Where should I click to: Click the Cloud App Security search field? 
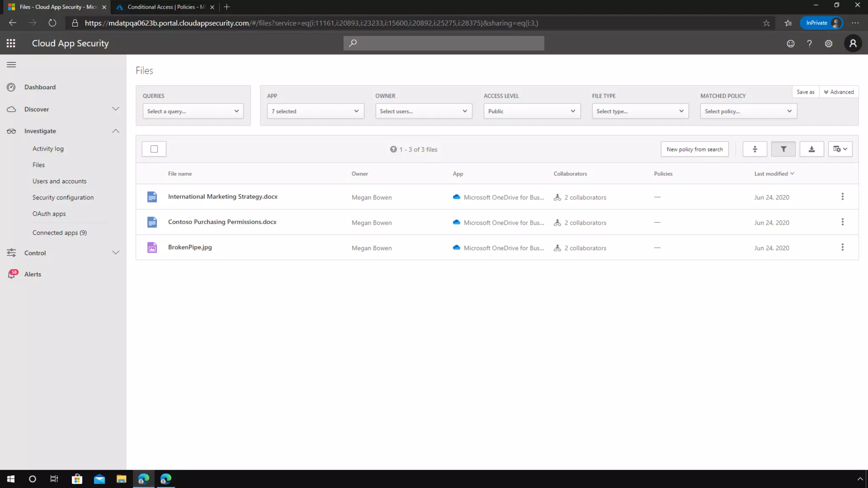click(x=443, y=43)
